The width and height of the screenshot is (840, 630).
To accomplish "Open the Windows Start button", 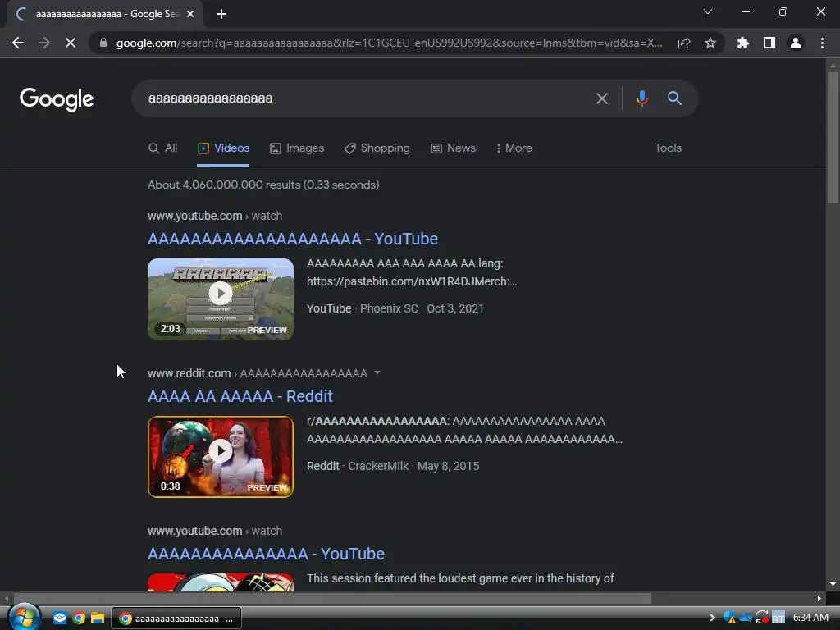I will pyautogui.click(x=24, y=618).
